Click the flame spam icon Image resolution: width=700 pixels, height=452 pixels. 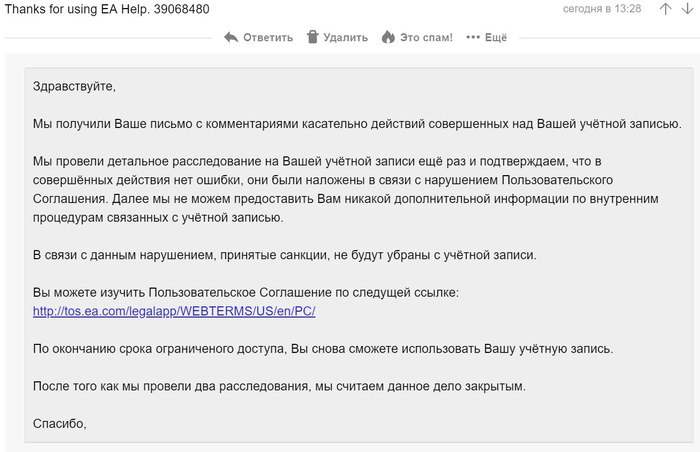click(x=388, y=37)
